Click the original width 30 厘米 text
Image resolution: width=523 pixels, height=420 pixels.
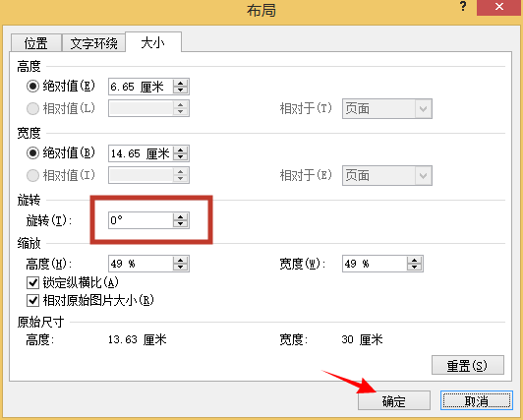[x=362, y=340]
